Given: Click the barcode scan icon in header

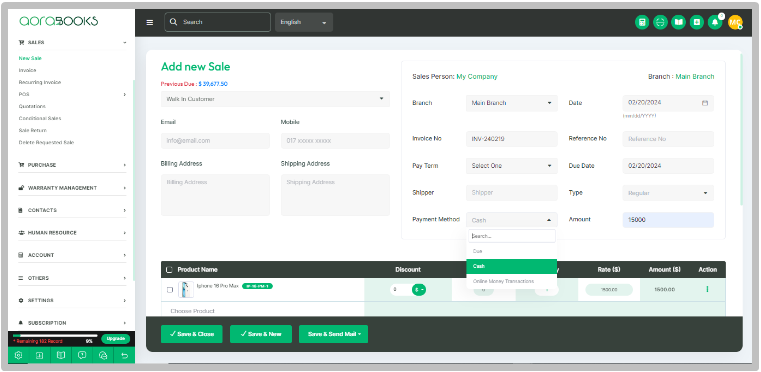Looking at the screenshot, I should pos(660,22).
